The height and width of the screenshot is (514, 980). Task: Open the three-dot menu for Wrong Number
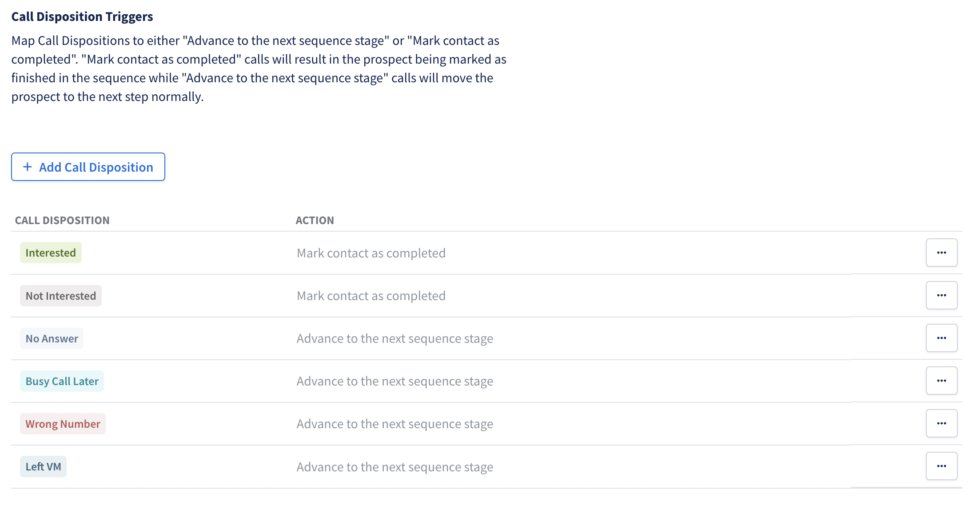[x=941, y=423]
